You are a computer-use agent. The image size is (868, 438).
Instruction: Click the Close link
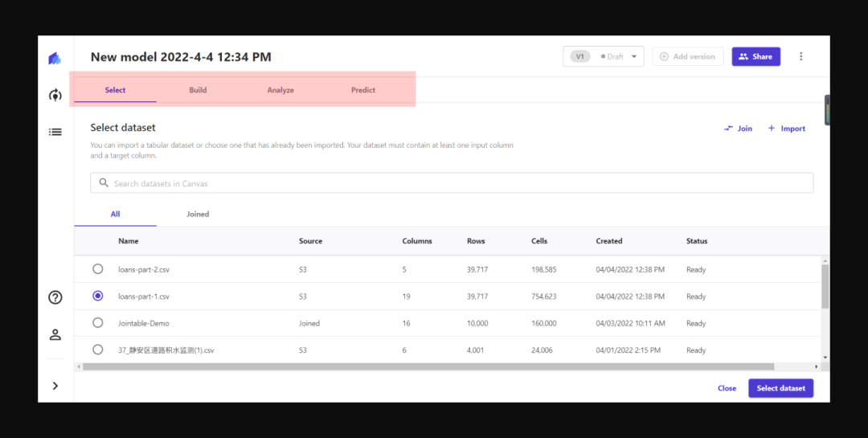coord(727,388)
